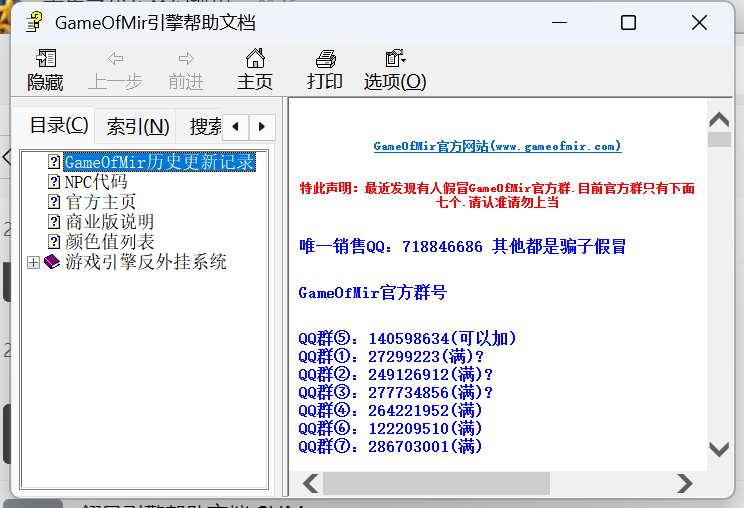The width and height of the screenshot is (744, 508).
Task: Switch to the 索引(N) index tab
Action: click(137, 127)
